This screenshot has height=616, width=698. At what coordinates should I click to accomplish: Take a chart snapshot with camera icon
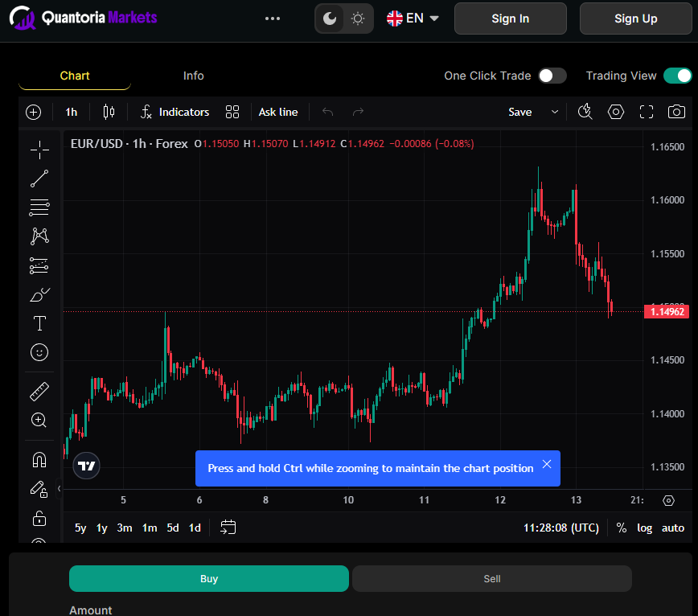[676, 112]
